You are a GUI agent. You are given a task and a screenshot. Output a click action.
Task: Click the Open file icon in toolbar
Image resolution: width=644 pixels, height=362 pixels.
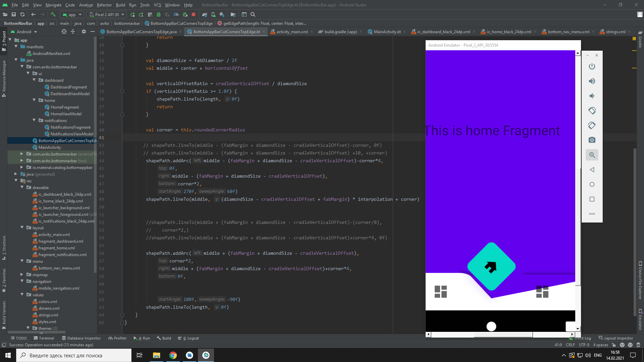click(x=5, y=14)
